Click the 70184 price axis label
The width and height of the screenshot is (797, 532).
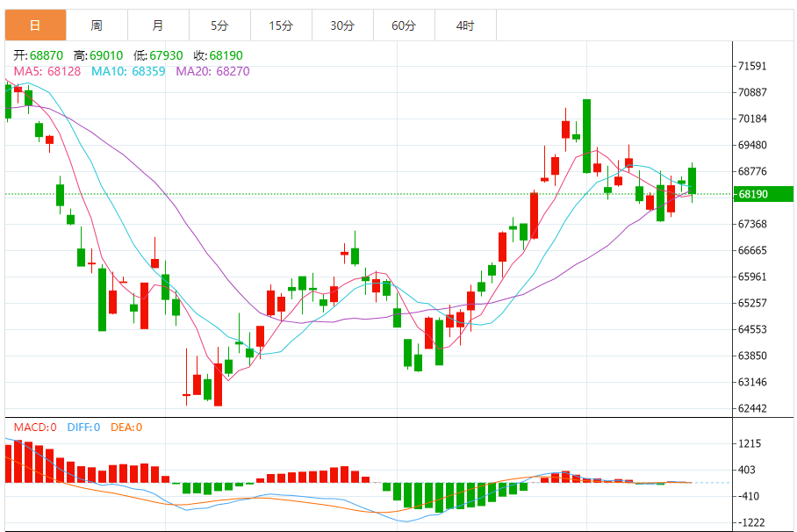click(752, 119)
